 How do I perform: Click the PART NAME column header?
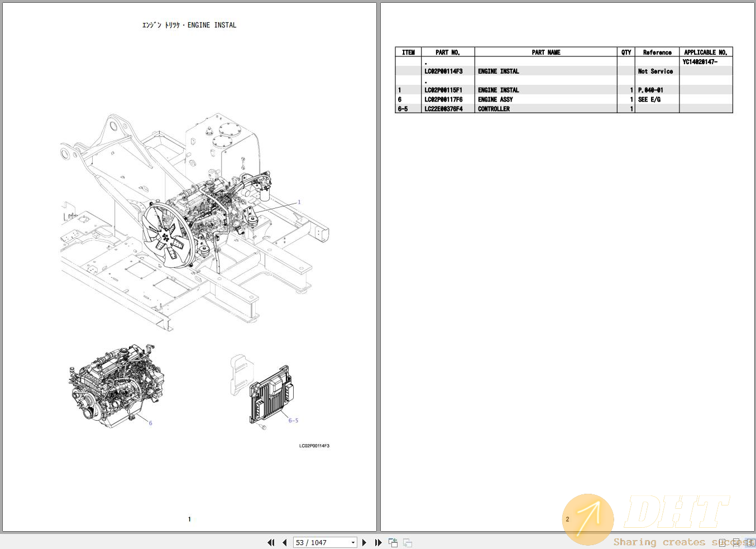(x=546, y=52)
